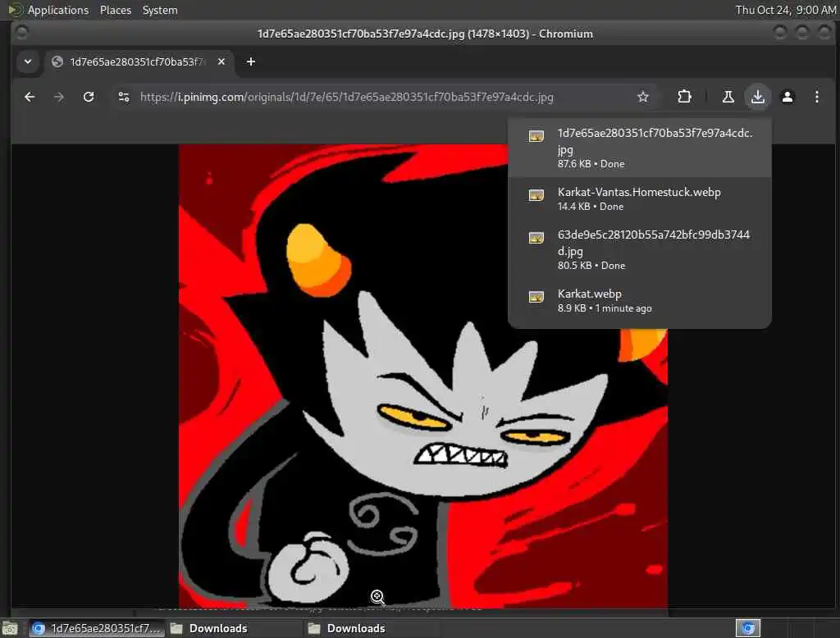
Task: Zoom into the Karkat image
Action: point(423,376)
